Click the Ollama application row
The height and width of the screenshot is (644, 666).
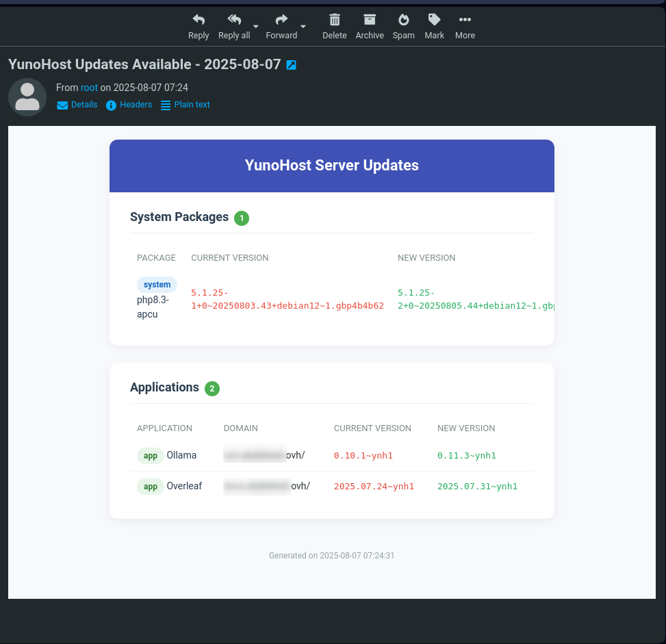tap(181, 455)
